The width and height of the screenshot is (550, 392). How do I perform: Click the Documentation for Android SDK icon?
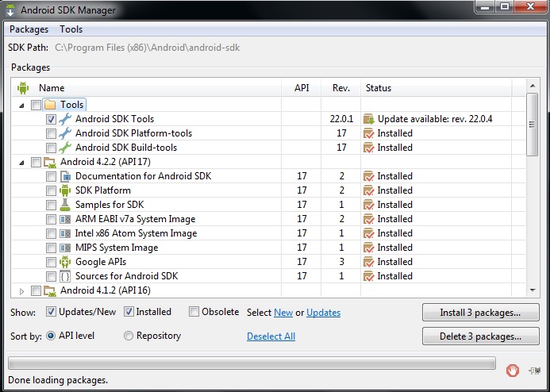[x=66, y=176]
